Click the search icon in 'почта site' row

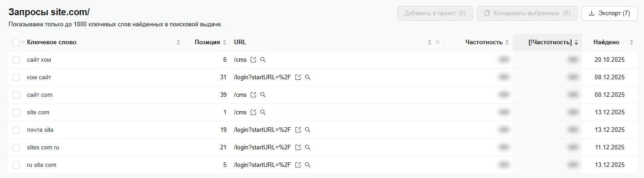(x=307, y=130)
